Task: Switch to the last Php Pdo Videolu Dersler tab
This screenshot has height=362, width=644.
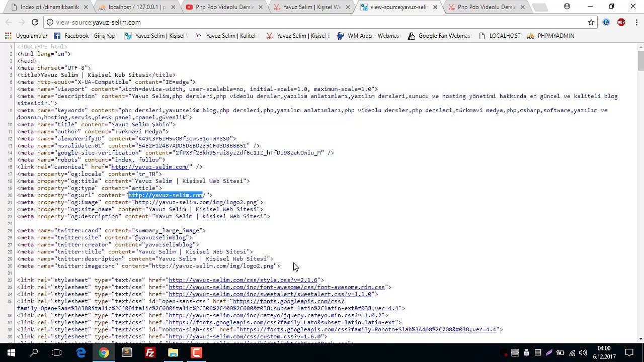Action: (487, 7)
